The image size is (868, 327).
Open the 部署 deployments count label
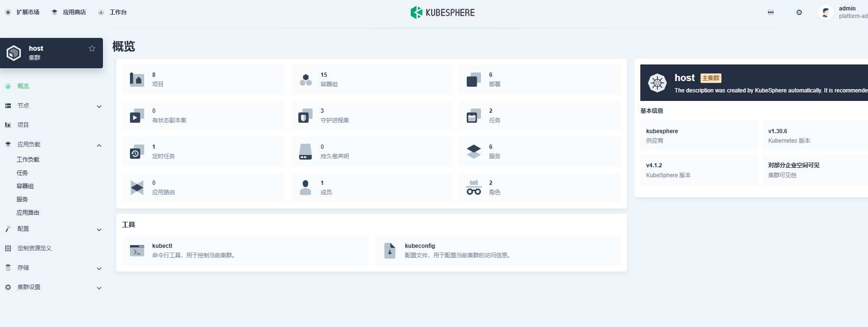pyautogui.click(x=495, y=84)
